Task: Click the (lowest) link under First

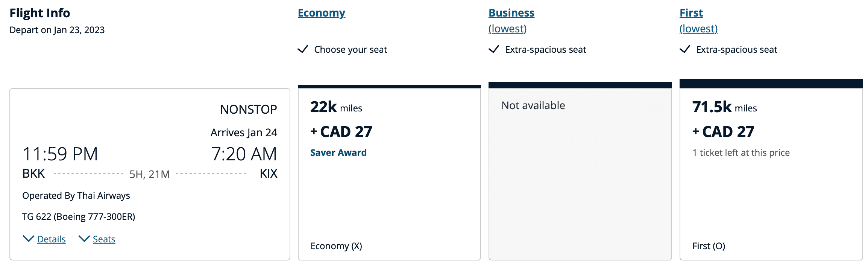Action: tap(698, 29)
